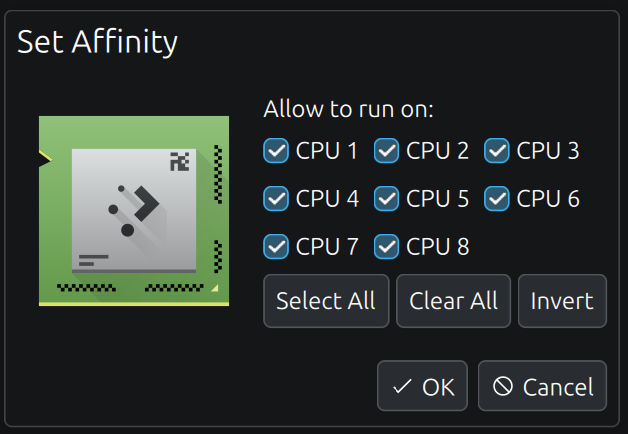Toggle CPU 5 affinity
The image size is (628, 434).
386,199
